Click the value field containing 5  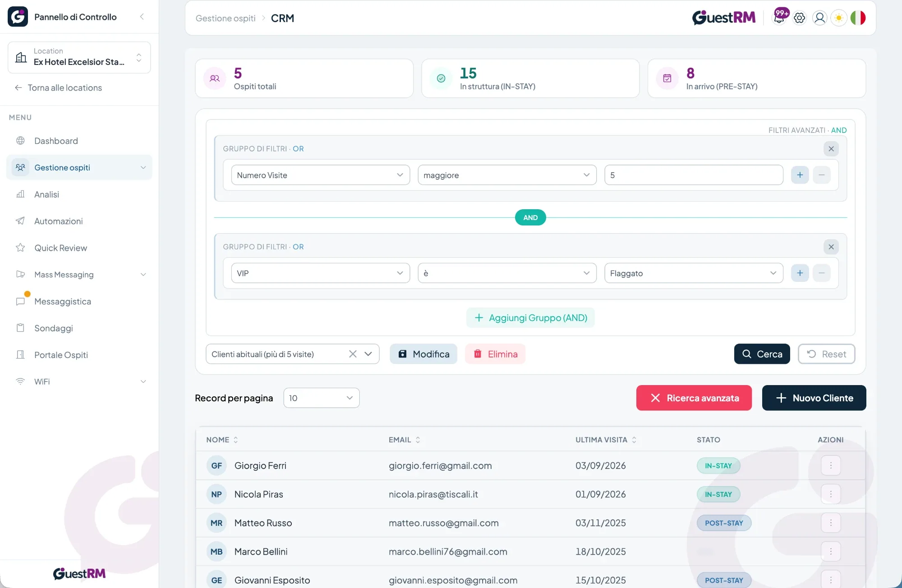(x=694, y=175)
